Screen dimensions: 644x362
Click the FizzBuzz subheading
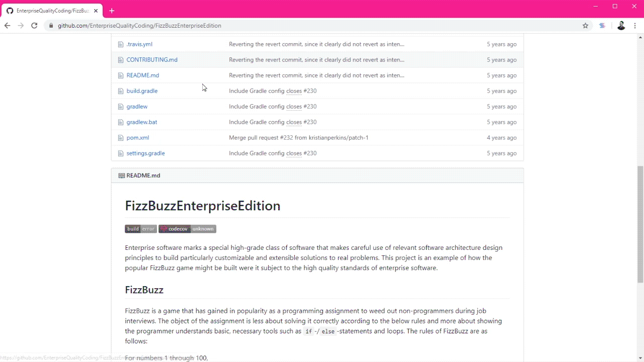click(144, 290)
